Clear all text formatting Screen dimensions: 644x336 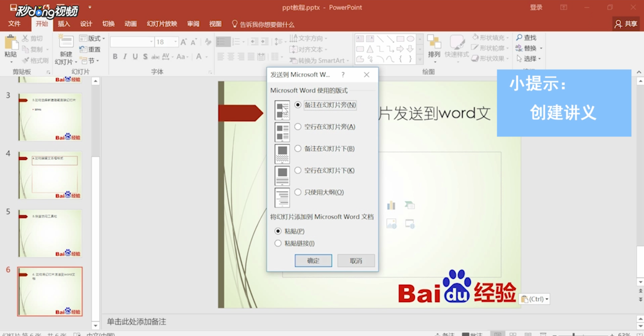(x=208, y=42)
